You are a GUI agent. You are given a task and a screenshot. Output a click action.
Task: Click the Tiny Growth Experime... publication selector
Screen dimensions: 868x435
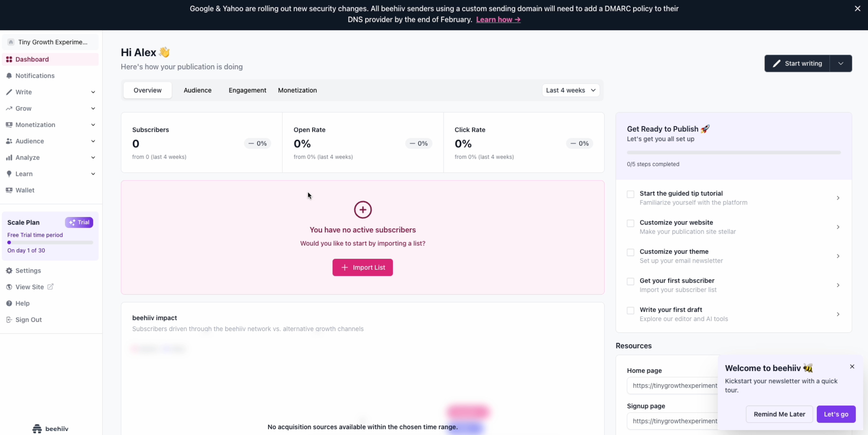[x=50, y=42]
